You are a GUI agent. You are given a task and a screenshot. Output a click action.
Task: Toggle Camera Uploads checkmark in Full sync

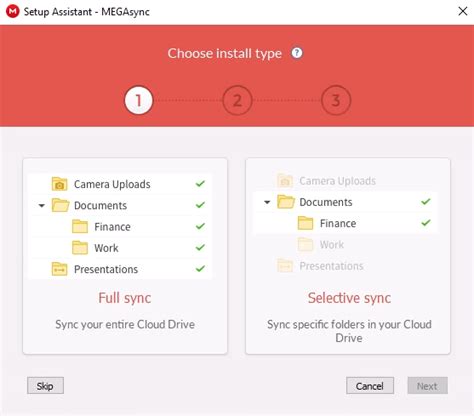[200, 184]
